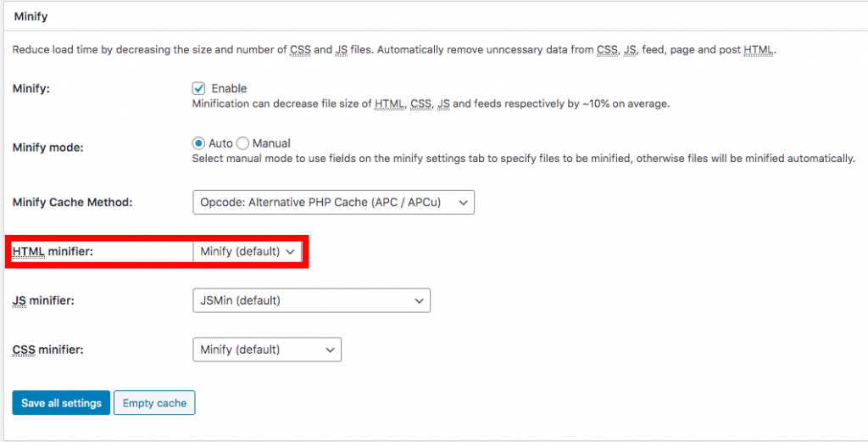
Task: Click the 'Auto' label text
Action: [x=220, y=143]
